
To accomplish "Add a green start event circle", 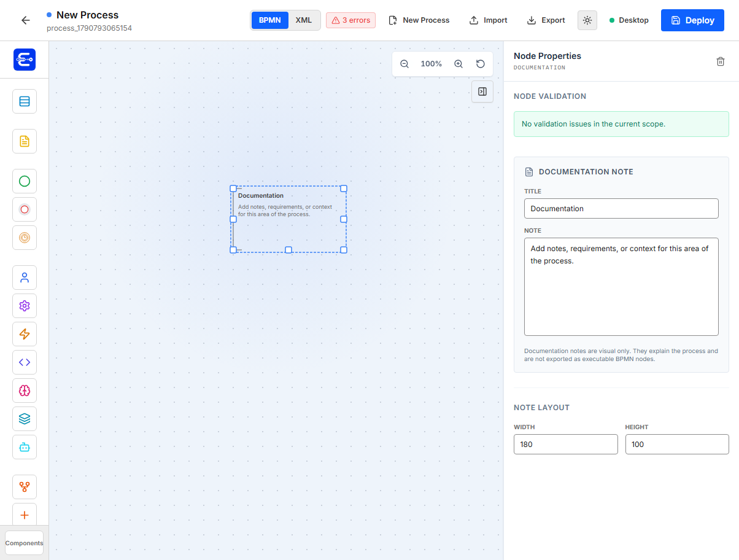I will click(25, 181).
